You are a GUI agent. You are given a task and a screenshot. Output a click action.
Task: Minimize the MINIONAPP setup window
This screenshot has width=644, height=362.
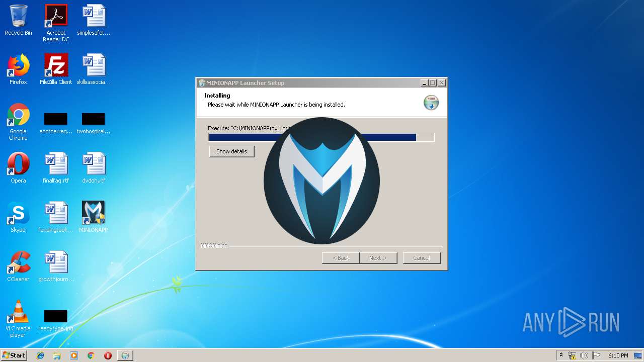424,83
